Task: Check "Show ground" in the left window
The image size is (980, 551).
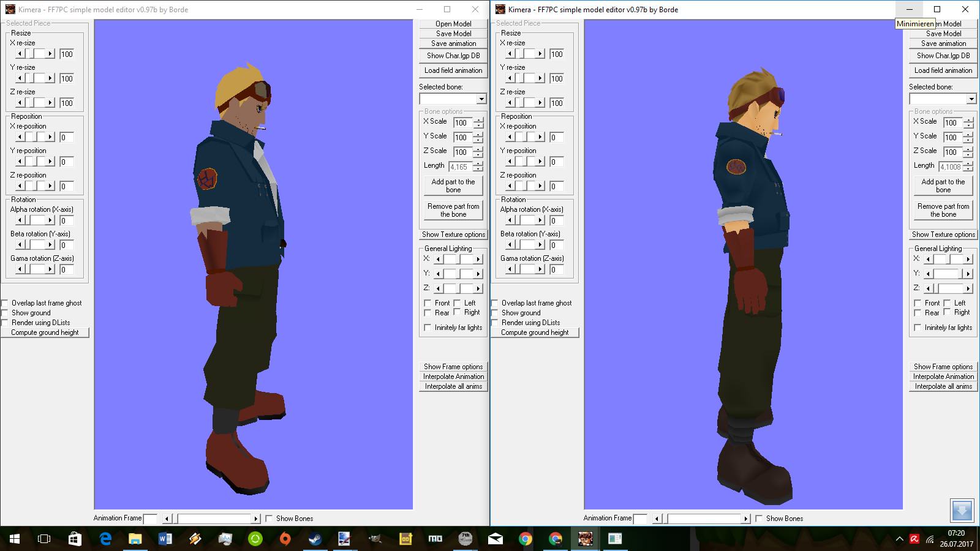Action: pyautogui.click(x=5, y=313)
